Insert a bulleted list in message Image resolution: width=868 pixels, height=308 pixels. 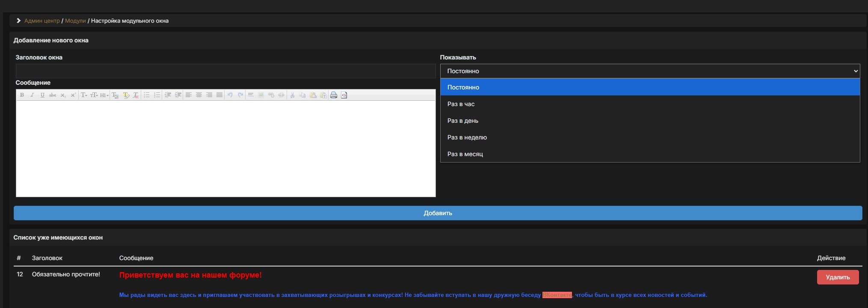[x=147, y=95]
